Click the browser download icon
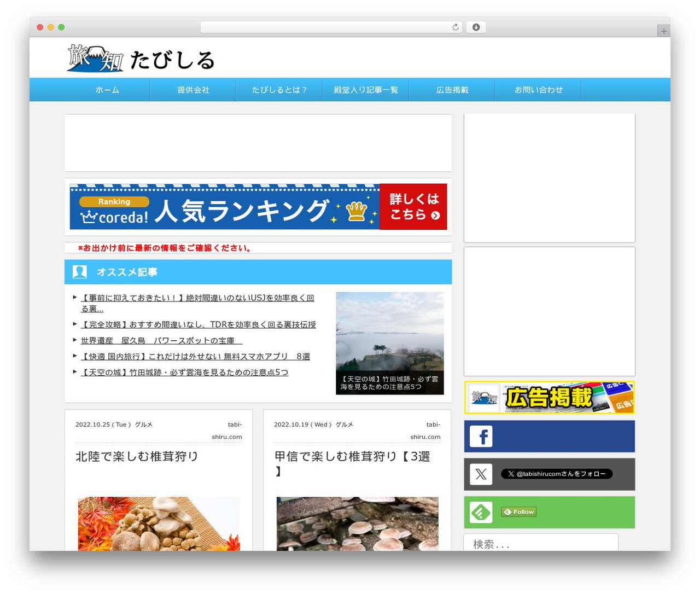The width and height of the screenshot is (700, 593). click(476, 27)
